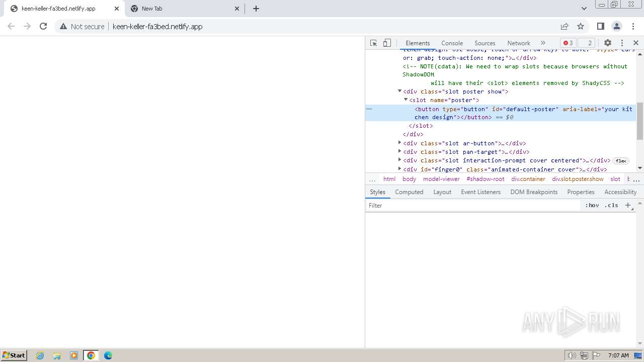This screenshot has width=644, height=362.
Task: Select the default-poster button element line
Action: point(501,113)
